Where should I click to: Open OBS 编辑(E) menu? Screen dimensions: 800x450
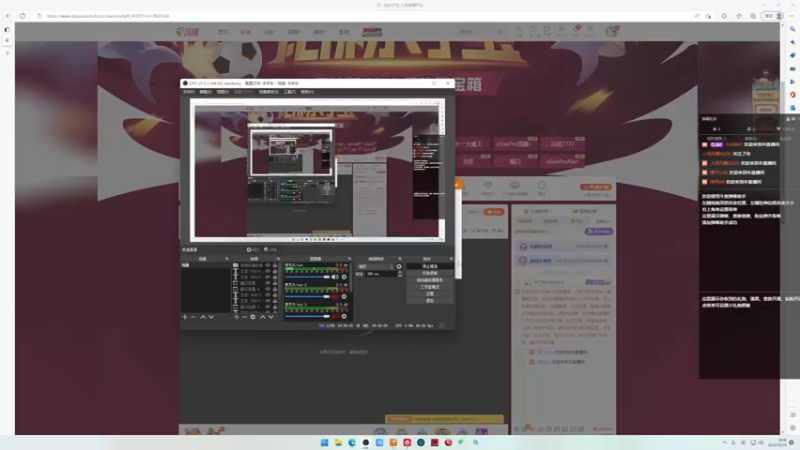(x=206, y=92)
